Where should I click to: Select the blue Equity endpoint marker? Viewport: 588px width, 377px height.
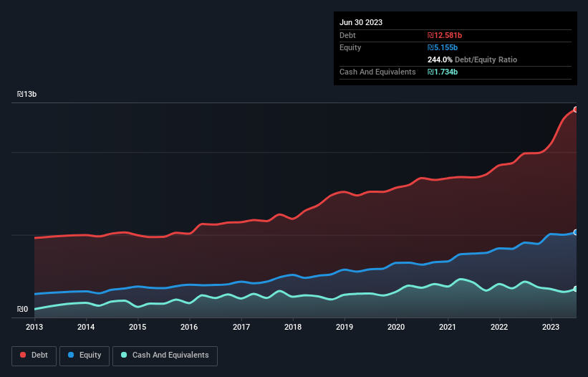click(576, 232)
